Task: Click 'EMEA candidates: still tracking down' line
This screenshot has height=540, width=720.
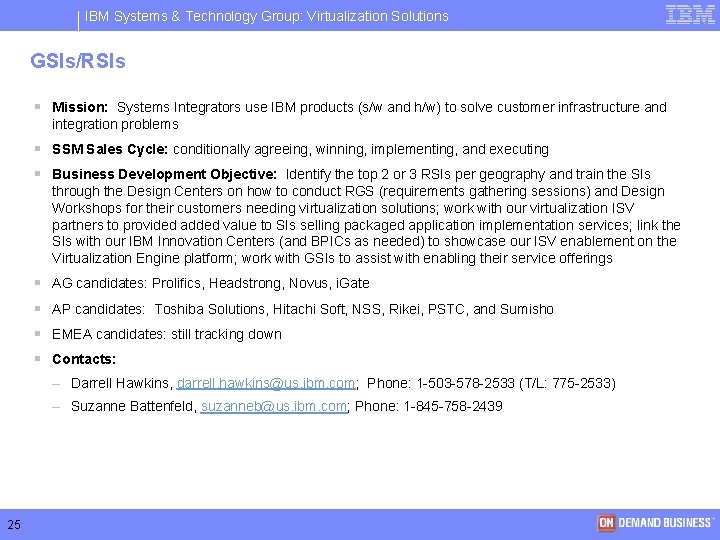Action: [x=167, y=334]
